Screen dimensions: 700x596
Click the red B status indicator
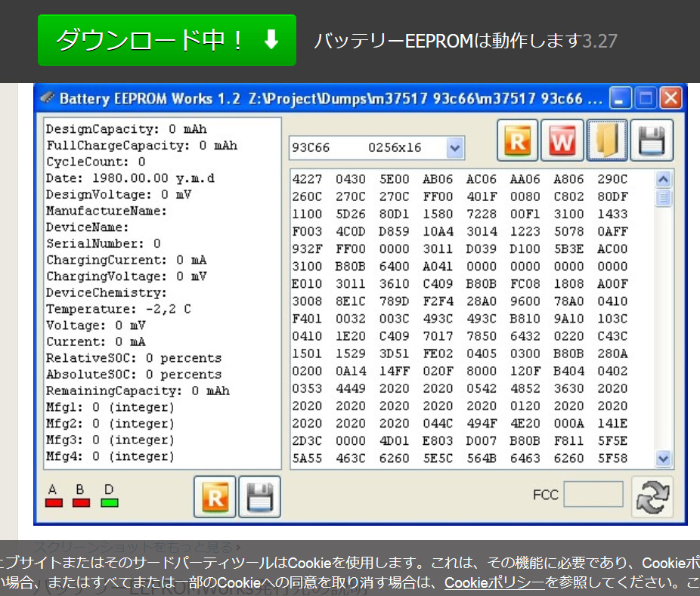pos(81,503)
